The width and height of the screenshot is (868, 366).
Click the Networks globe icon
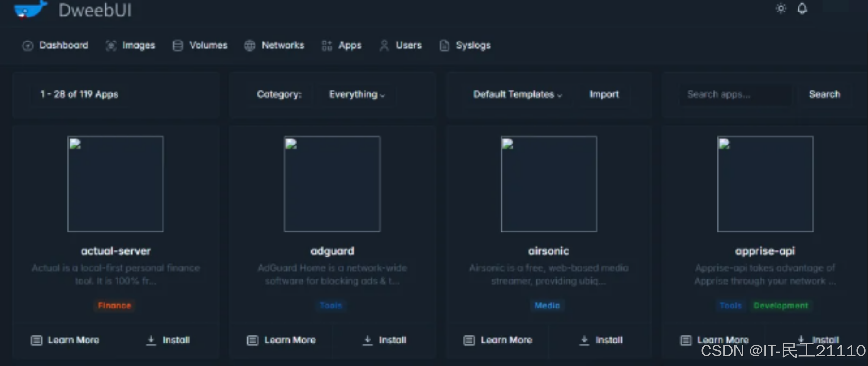250,46
